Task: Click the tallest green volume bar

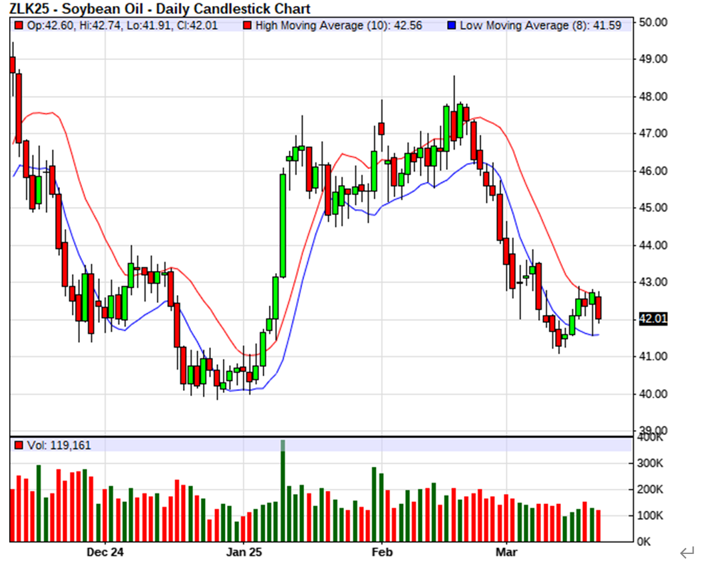Action: [x=283, y=493]
